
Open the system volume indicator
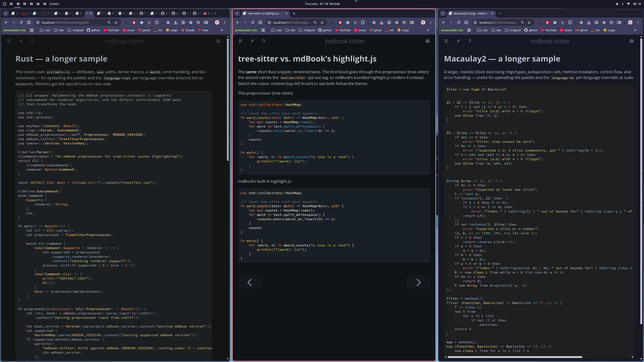(635, 4)
